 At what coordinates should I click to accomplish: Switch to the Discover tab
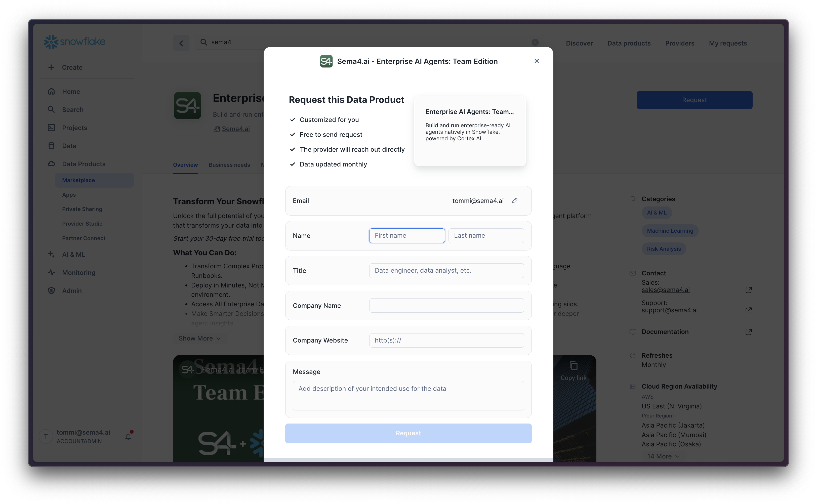[x=579, y=43]
